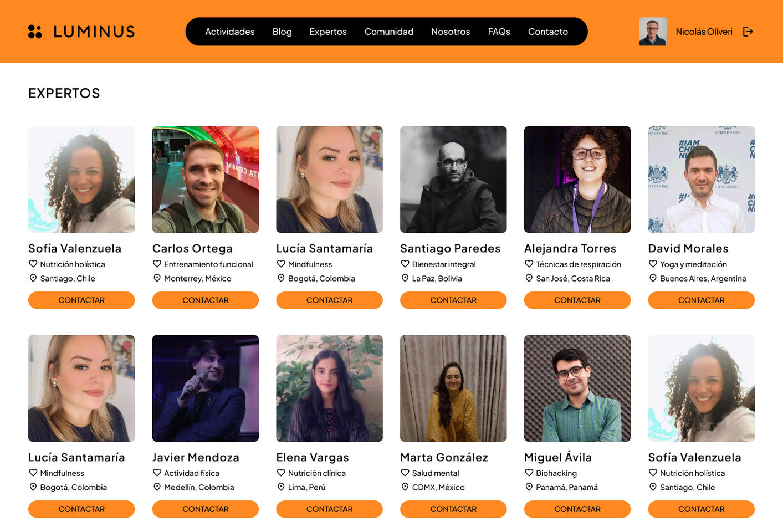
Task: Contact Carlos Ortega via CONTACTAR button
Action: [x=206, y=300]
